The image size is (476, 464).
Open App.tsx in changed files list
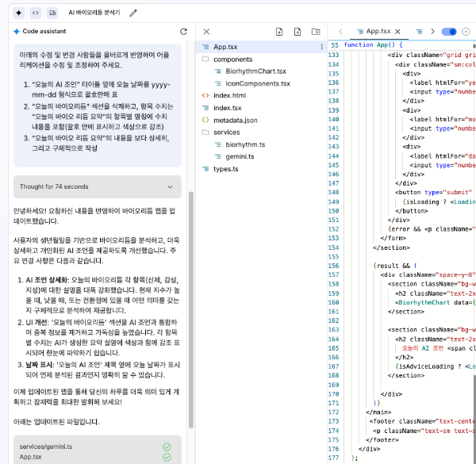31,457
